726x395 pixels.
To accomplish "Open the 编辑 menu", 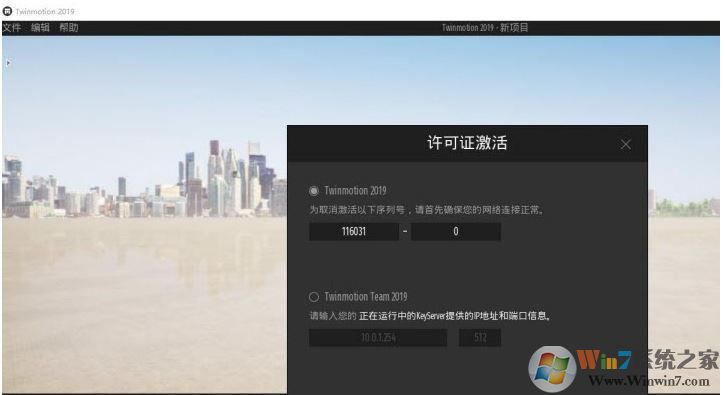I will (40, 28).
